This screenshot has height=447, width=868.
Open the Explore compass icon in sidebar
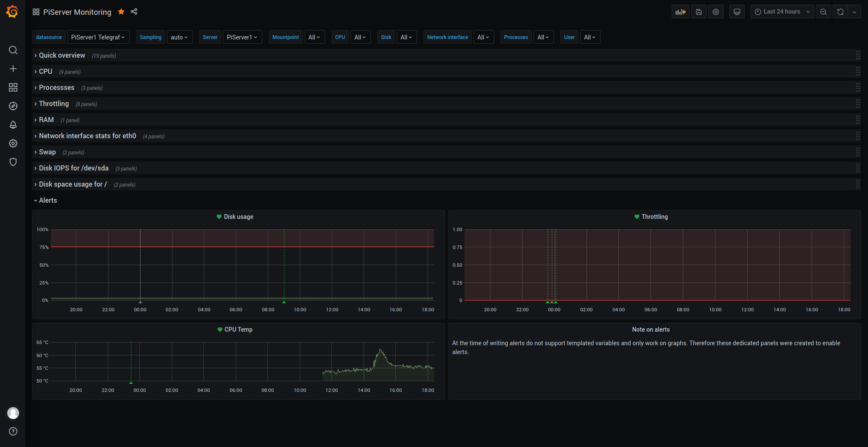point(13,106)
